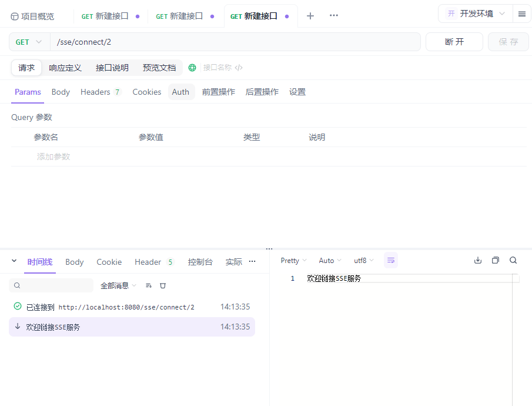Click the code brackets icon beside 接口名称
This screenshot has height=406, width=532.
(x=239, y=68)
